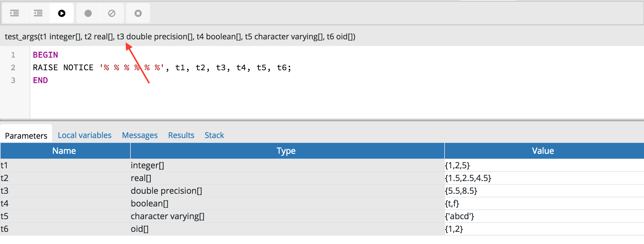Click the Type column header

(286, 151)
